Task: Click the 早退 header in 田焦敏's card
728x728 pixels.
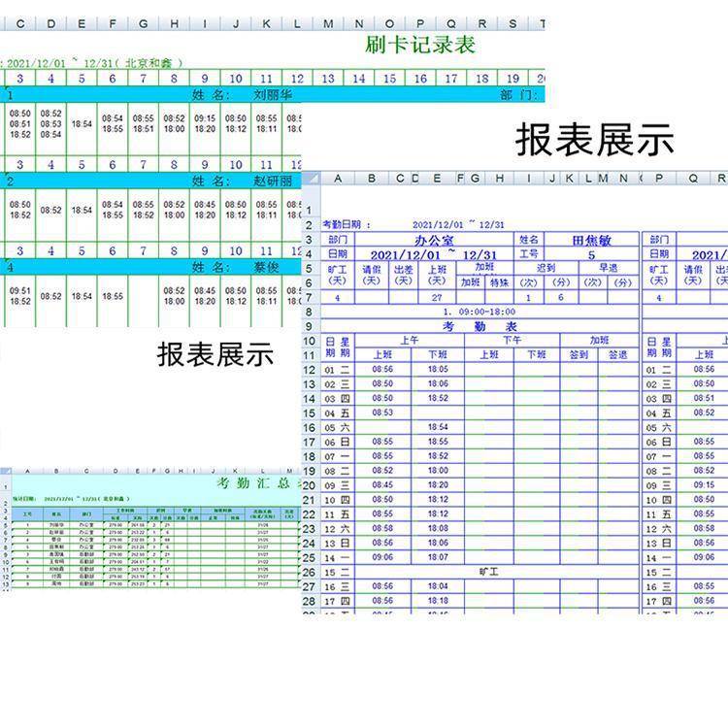Action: click(x=609, y=268)
